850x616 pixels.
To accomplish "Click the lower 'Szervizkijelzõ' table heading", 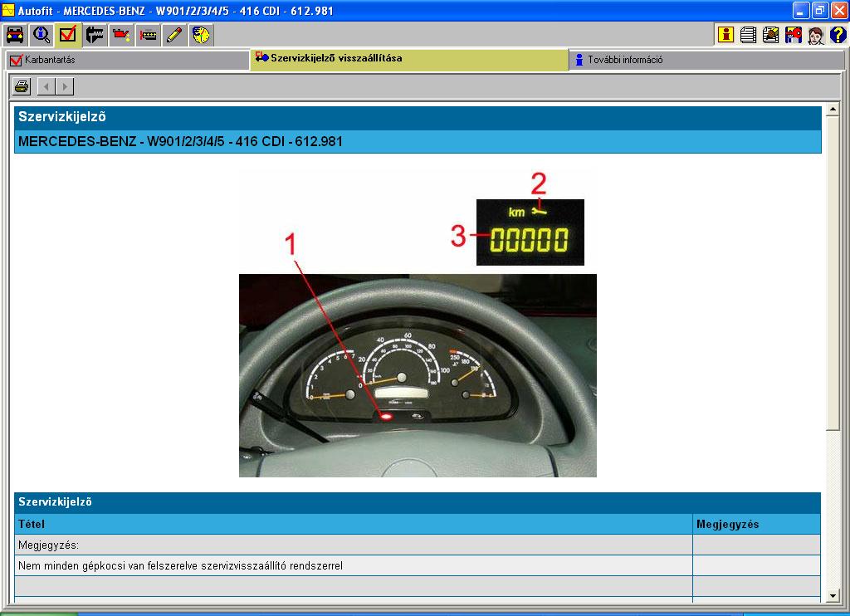I will (x=418, y=502).
